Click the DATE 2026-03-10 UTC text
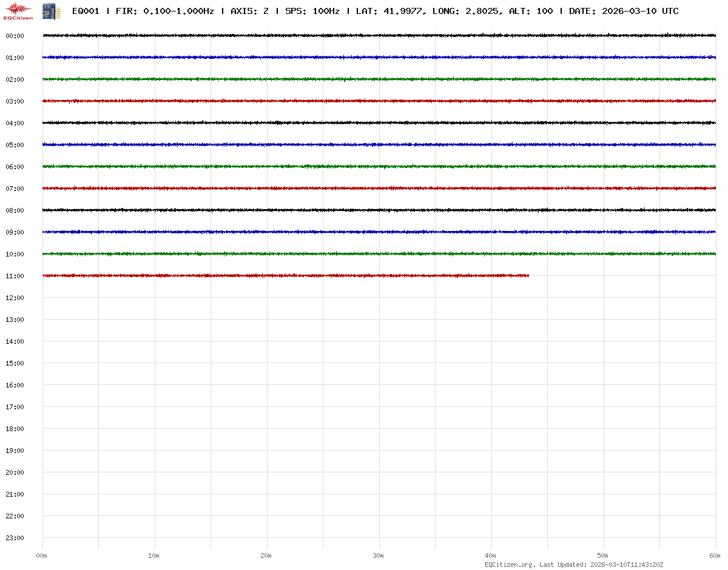This screenshot has height=570, width=728. coord(624,12)
